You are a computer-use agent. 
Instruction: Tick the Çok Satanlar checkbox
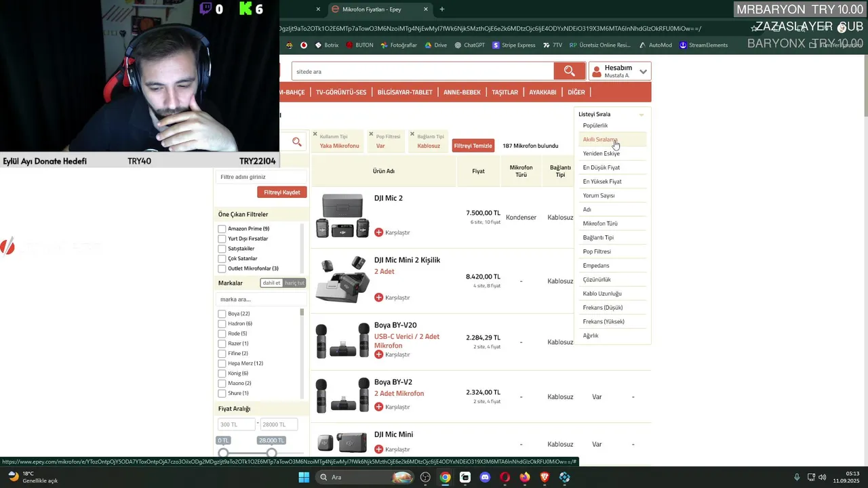(x=222, y=259)
